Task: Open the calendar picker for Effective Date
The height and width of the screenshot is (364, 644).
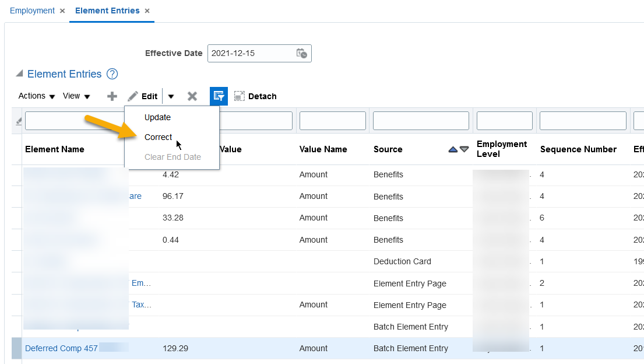Action: [302, 53]
